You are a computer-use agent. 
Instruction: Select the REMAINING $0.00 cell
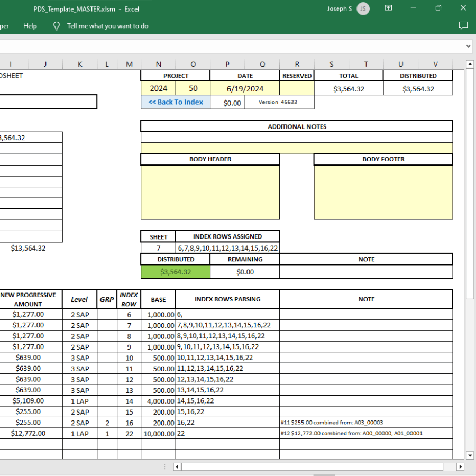click(x=245, y=272)
